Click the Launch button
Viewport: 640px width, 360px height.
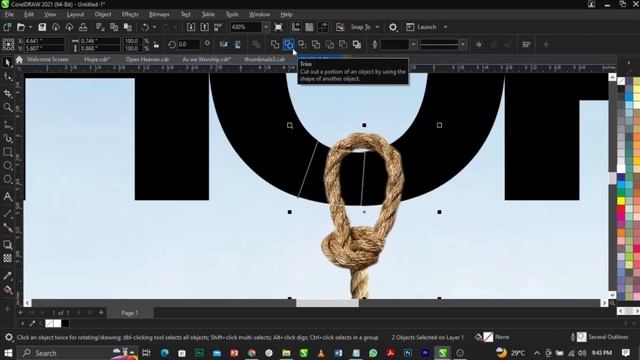pyautogui.click(x=422, y=27)
